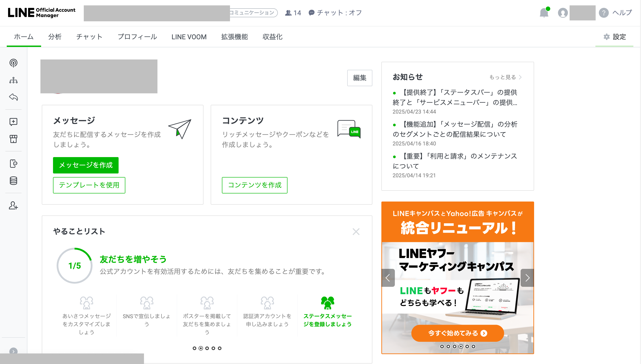Switch to the プロフィール tab
The width and height of the screenshot is (641, 364).
click(x=137, y=37)
